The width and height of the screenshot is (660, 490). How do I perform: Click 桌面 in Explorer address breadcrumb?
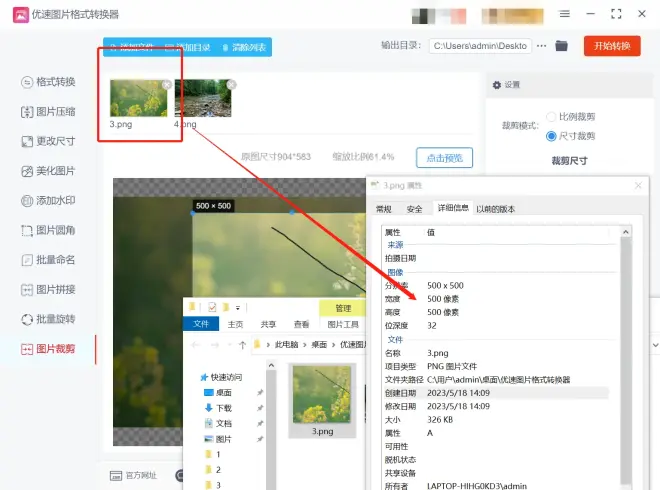319,345
